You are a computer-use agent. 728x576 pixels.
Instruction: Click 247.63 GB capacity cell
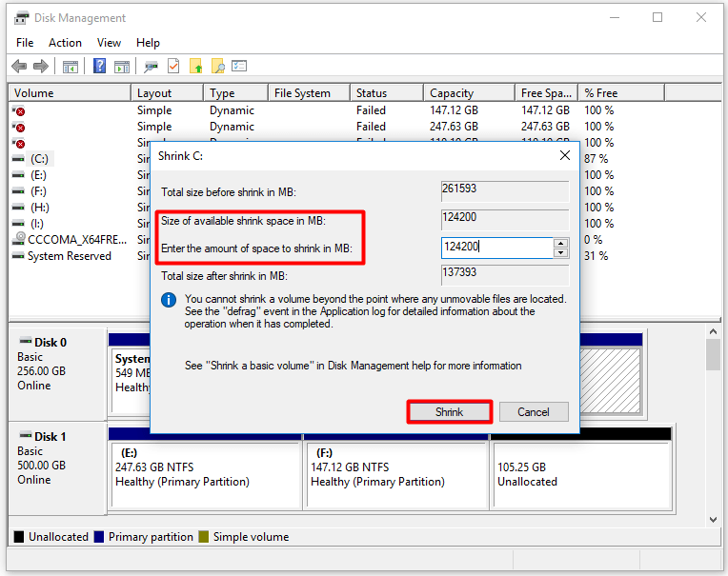[x=454, y=127]
